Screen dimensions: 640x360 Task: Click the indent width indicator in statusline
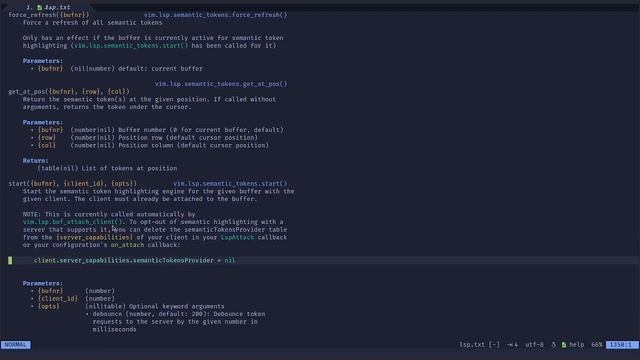click(x=513, y=345)
